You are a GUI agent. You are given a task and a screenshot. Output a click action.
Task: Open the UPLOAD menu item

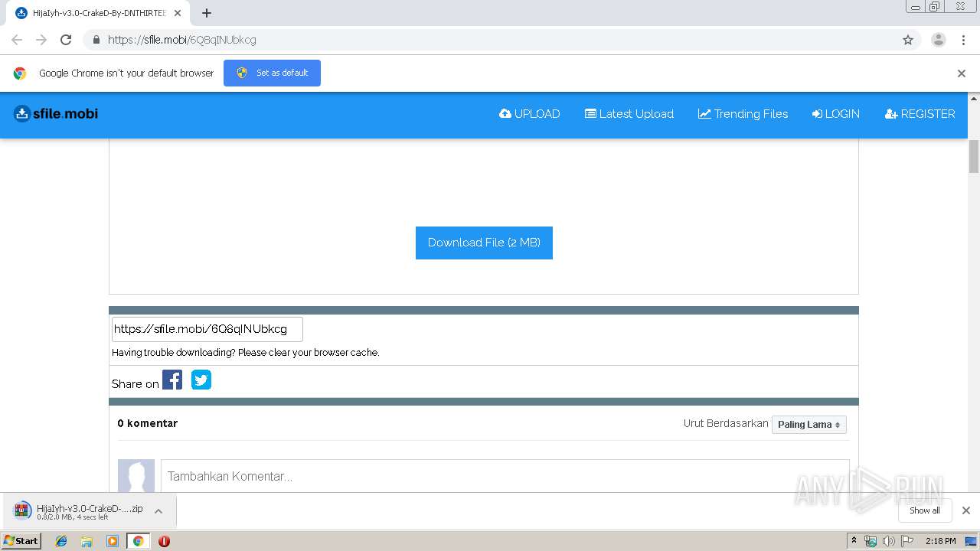[529, 114]
